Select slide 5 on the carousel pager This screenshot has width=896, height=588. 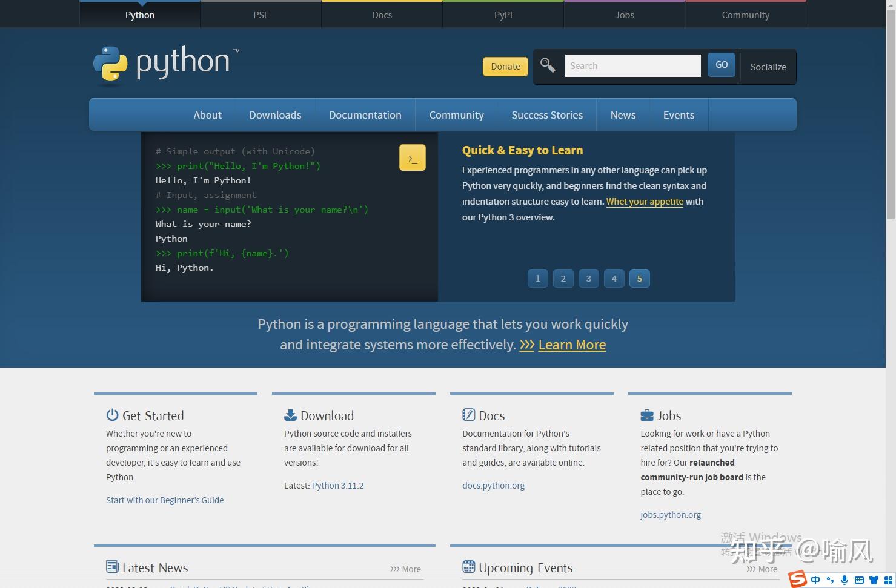639,279
